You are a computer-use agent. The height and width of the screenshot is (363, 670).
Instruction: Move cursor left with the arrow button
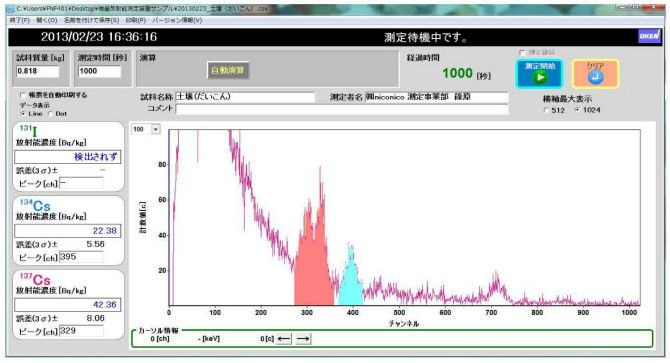284,339
